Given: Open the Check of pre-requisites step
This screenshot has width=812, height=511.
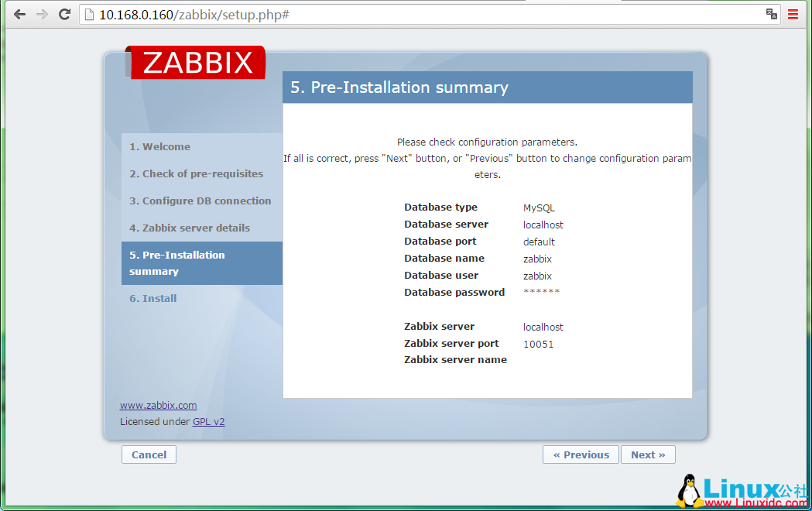Looking at the screenshot, I should [x=197, y=173].
